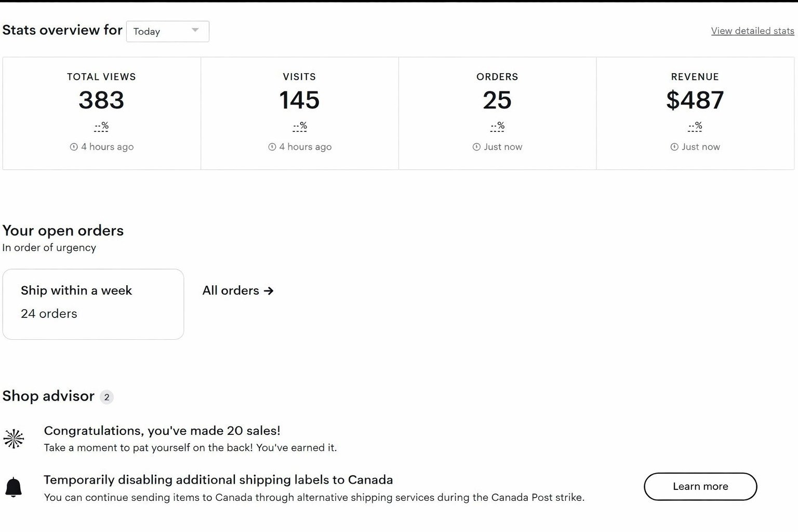Click the Shop advisor count badge

(x=107, y=397)
